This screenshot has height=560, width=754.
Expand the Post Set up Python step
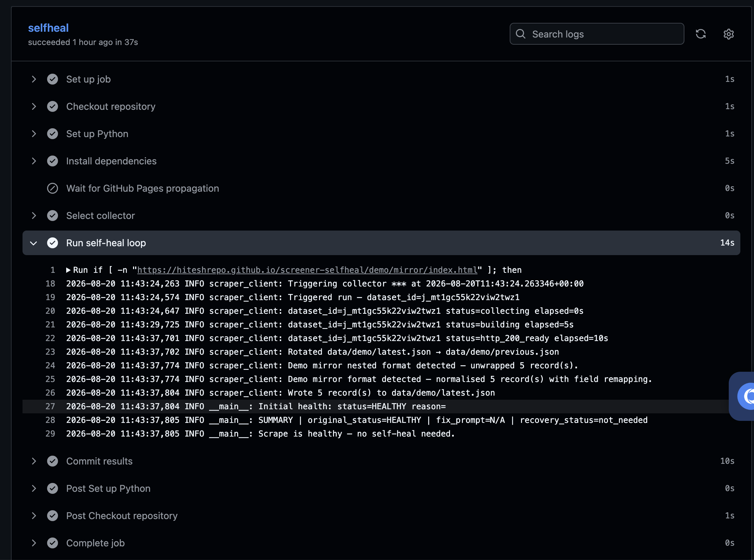pos(34,488)
